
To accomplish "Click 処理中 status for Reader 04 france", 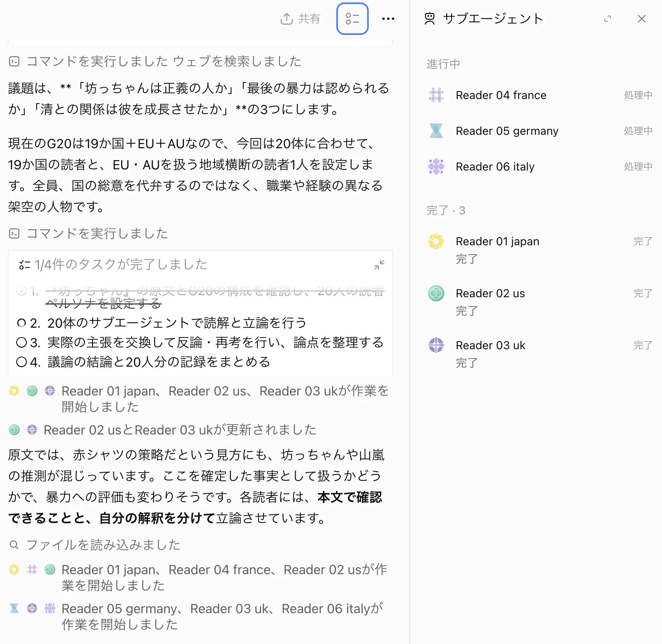I will click(638, 95).
